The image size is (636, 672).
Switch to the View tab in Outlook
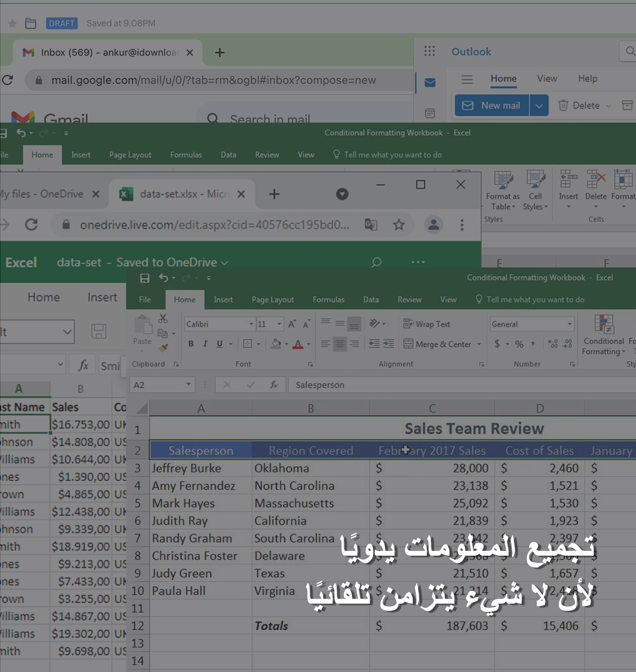pos(547,79)
